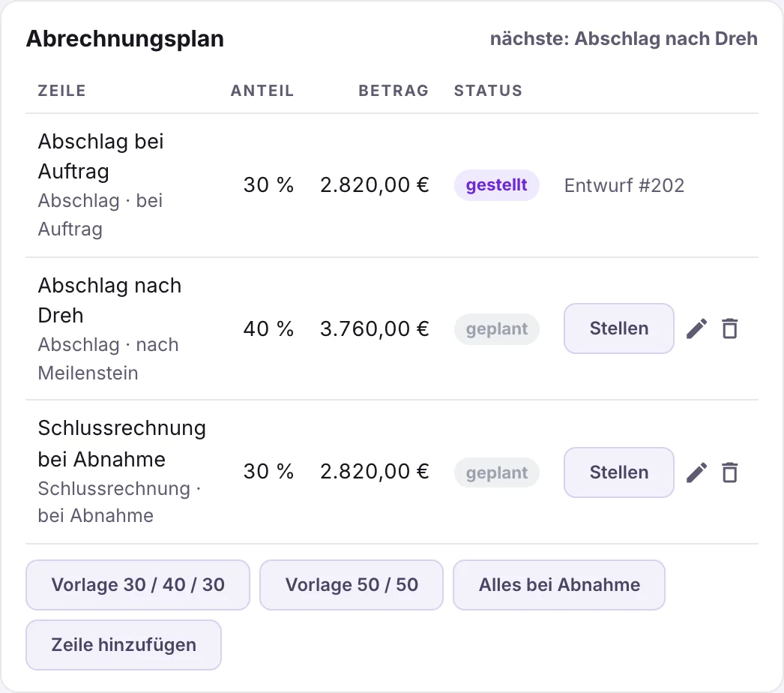Click the 30 % share of Abschlag bei Auftrag
Screen dimensions: 784x693
point(268,185)
